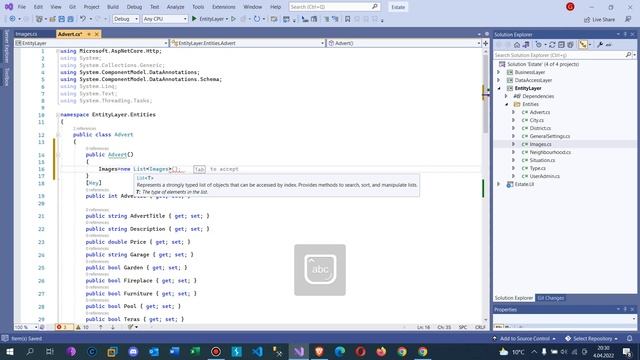Click the Properties wrench icon in Solution Explorer
This screenshot has height=360, width=640.
tap(600, 45)
